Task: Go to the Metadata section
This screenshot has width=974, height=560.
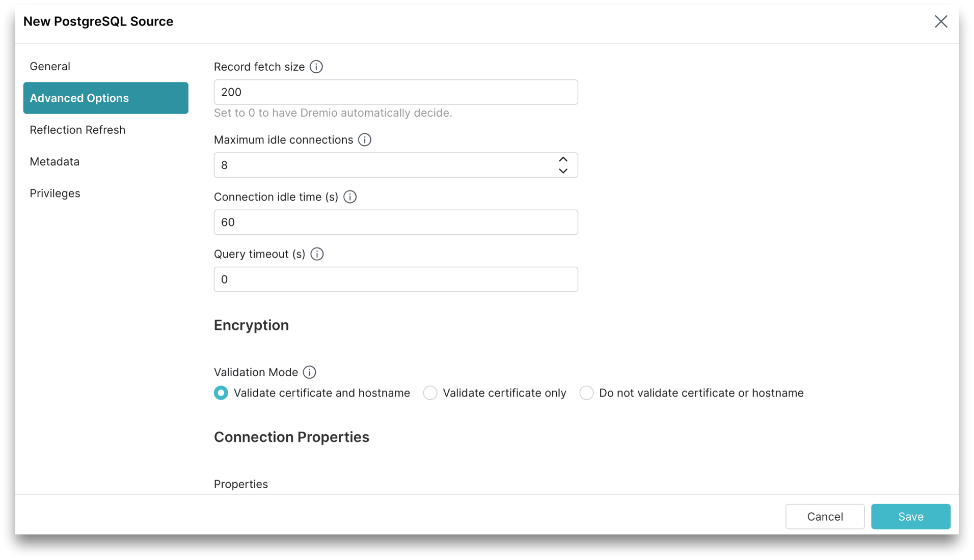Action: pos(55,161)
